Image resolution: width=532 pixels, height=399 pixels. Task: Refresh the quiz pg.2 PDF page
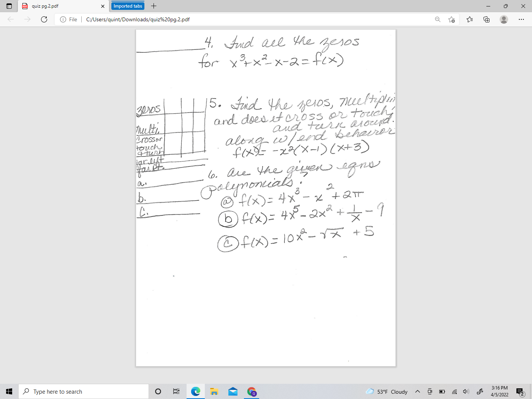tap(44, 19)
